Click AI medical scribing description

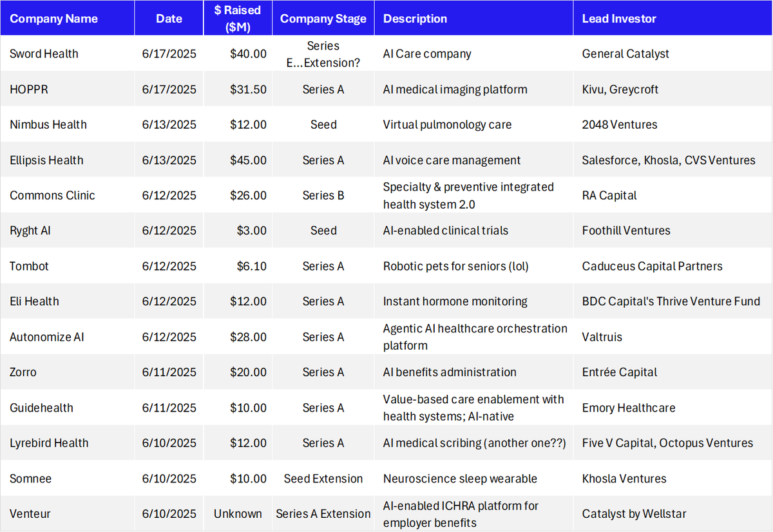click(x=474, y=443)
